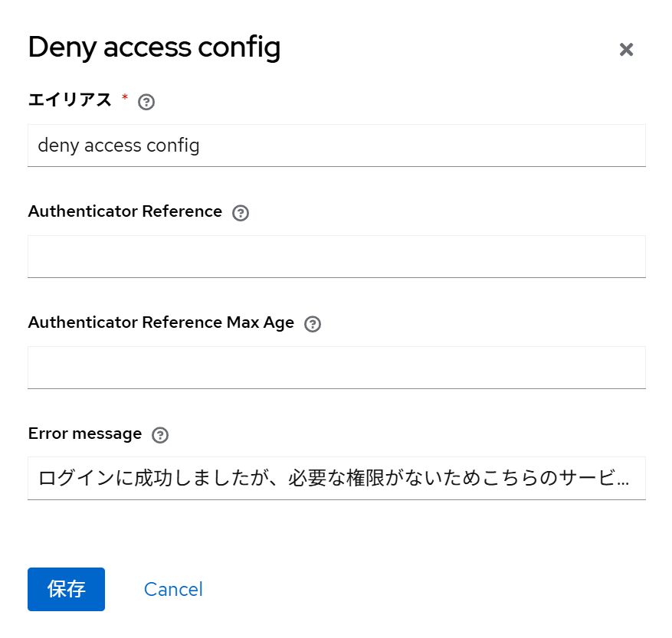Click the truncation ellipsis in the Error message
The image size is (672, 638).
click(x=624, y=481)
